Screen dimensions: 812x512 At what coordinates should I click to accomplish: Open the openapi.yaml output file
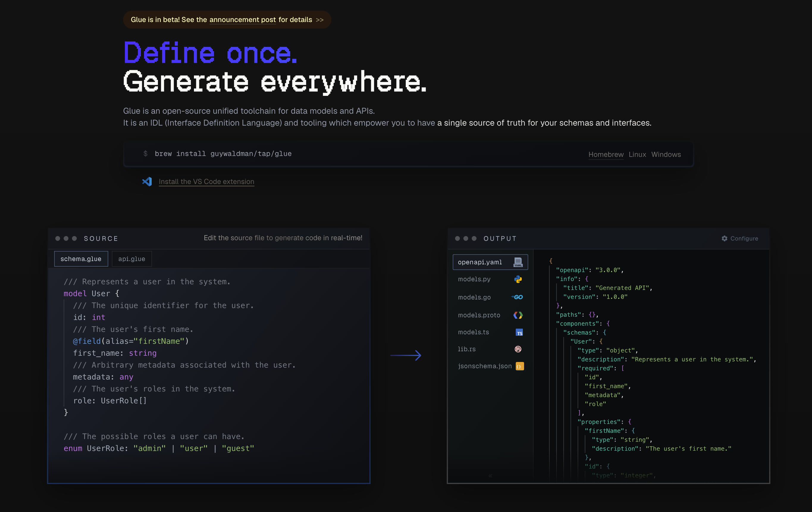tap(490, 262)
